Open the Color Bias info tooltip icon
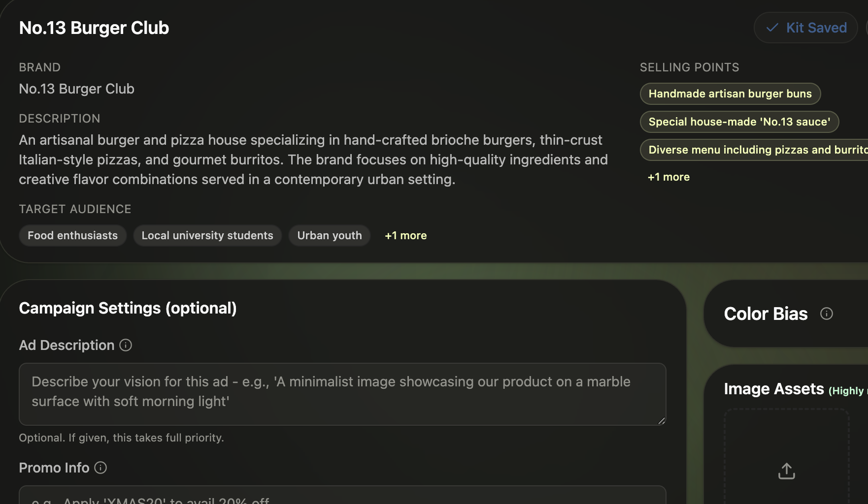This screenshot has height=504, width=868. tap(826, 314)
